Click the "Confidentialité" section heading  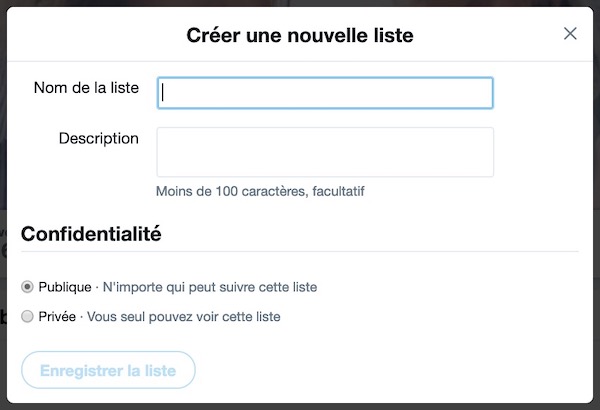coord(91,234)
